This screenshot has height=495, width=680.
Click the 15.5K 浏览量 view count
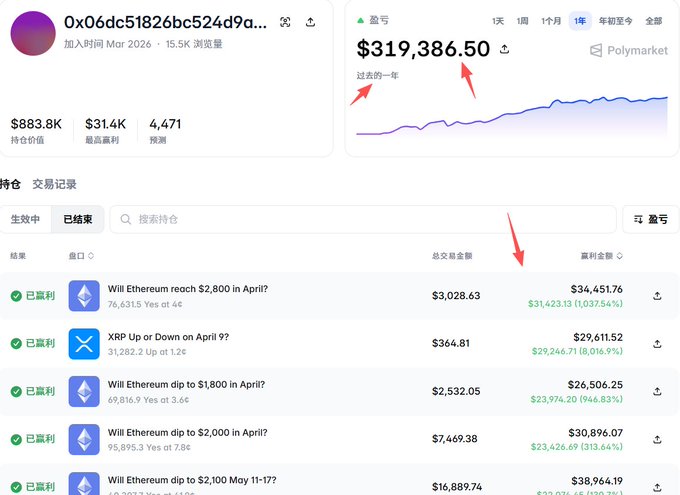pyautogui.click(x=194, y=44)
